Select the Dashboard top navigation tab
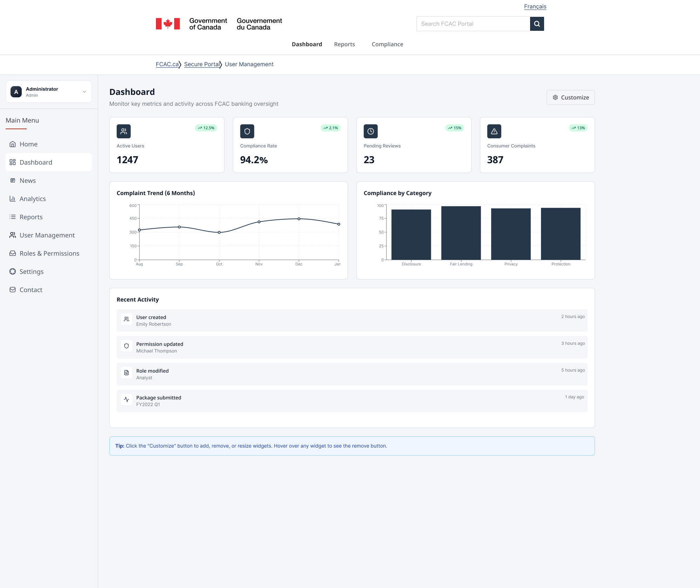The width and height of the screenshot is (700, 588). click(307, 44)
